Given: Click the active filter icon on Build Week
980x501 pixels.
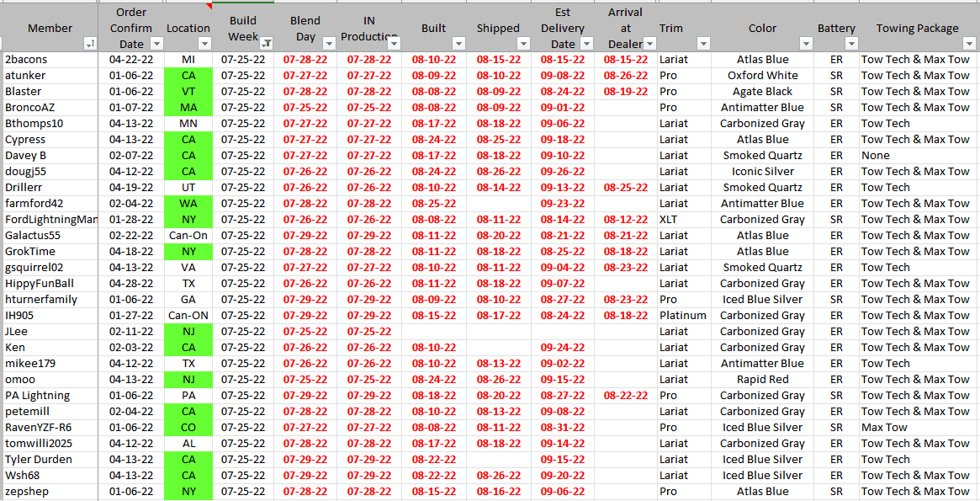Looking at the screenshot, I should tap(266, 44).
